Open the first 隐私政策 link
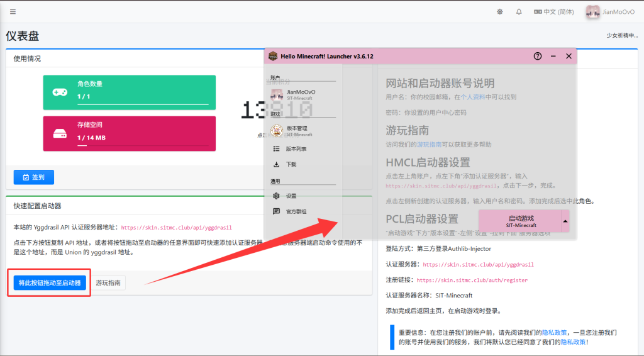This screenshot has width=644, height=356. coord(555,333)
